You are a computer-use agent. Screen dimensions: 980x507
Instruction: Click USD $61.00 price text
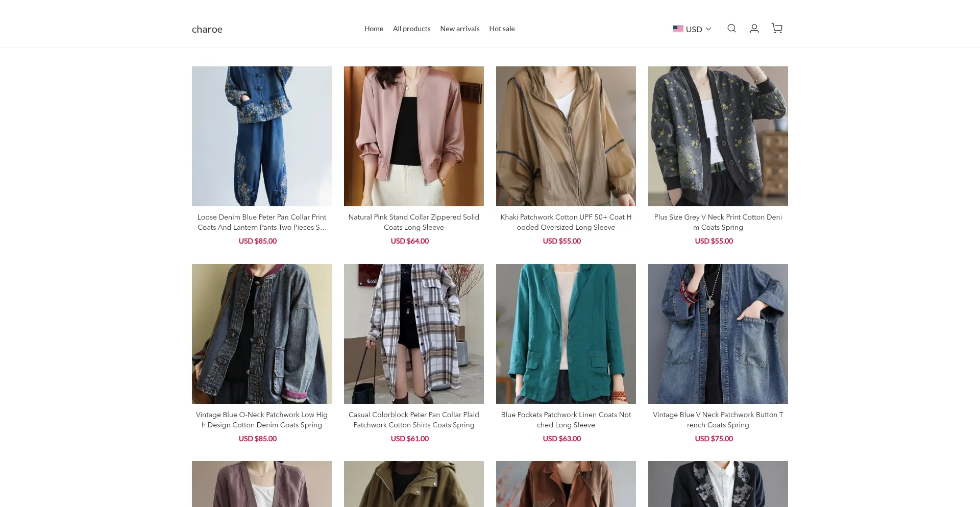[410, 439]
